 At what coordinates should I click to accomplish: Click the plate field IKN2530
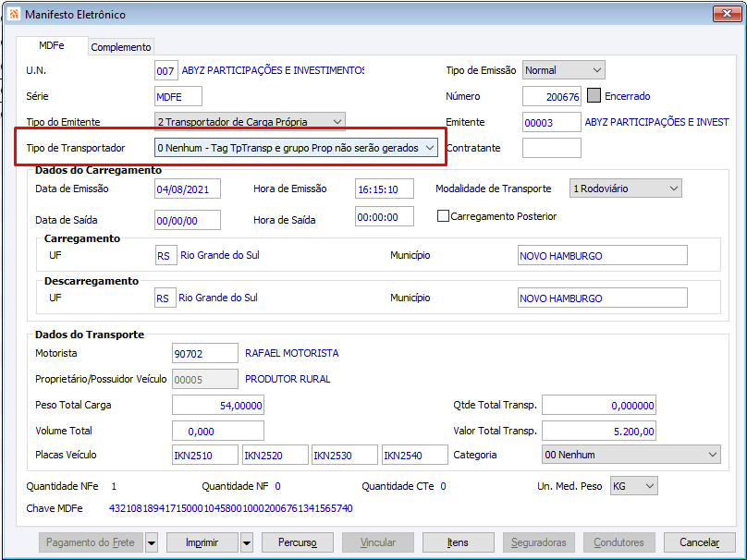(x=345, y=455)
